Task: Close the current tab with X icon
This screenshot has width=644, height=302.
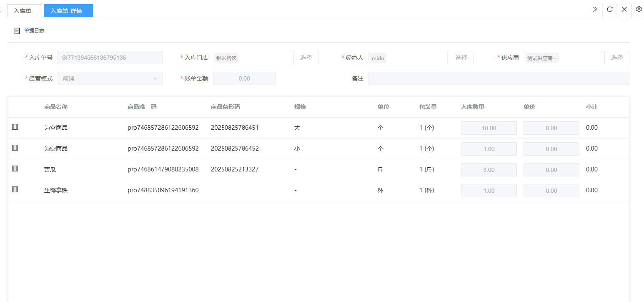Action: coord(624,9)
